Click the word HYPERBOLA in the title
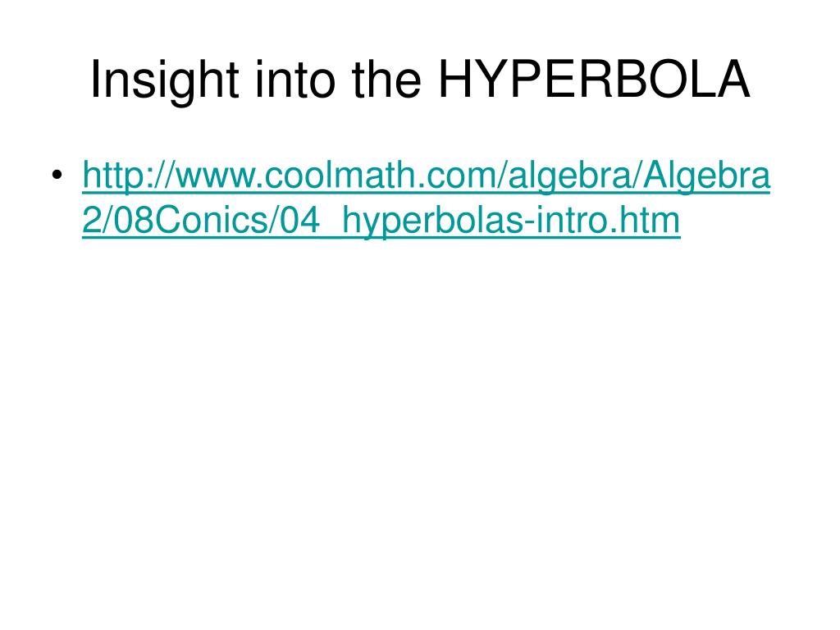Image resolution: width=840 pixels, height=630 pixels. coord(594,80)
